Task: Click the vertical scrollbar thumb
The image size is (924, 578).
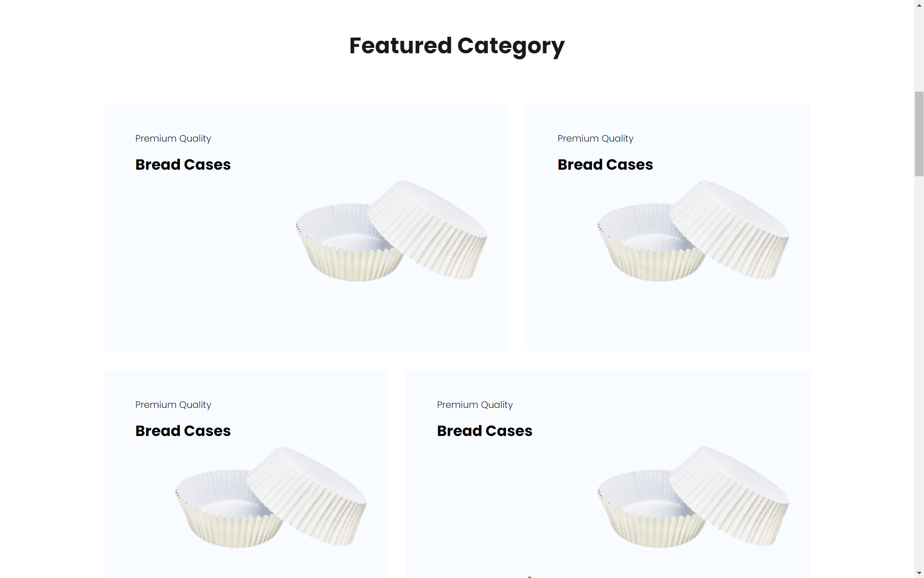Action: point(919,134)
